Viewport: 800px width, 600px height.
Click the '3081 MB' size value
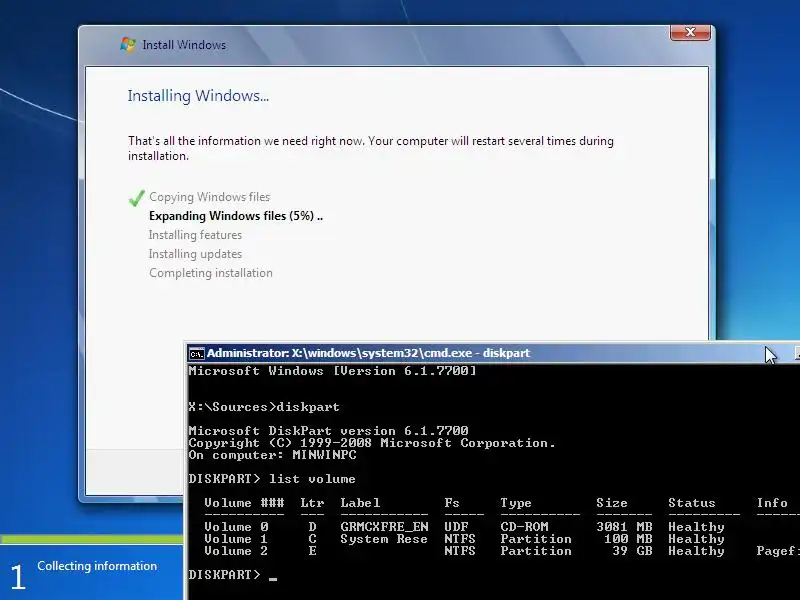coord(624,527)
